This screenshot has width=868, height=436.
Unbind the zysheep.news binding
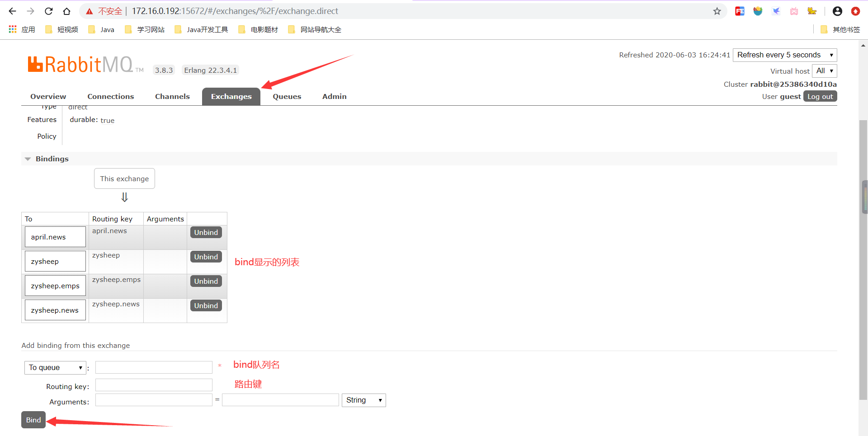pyautogui.click(x=206, y=305)
